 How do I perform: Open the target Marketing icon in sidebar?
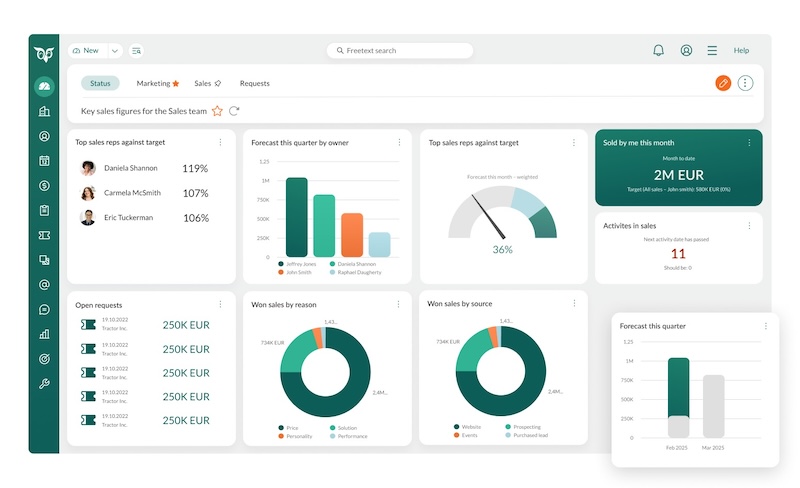[x=44, y=359]
